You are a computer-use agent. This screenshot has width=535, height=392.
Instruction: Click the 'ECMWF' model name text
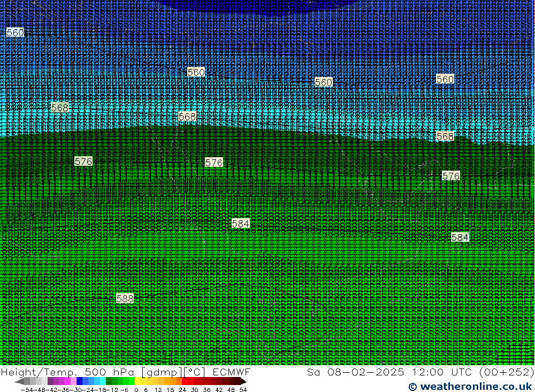pyautogui.click(x=232, y=372)
